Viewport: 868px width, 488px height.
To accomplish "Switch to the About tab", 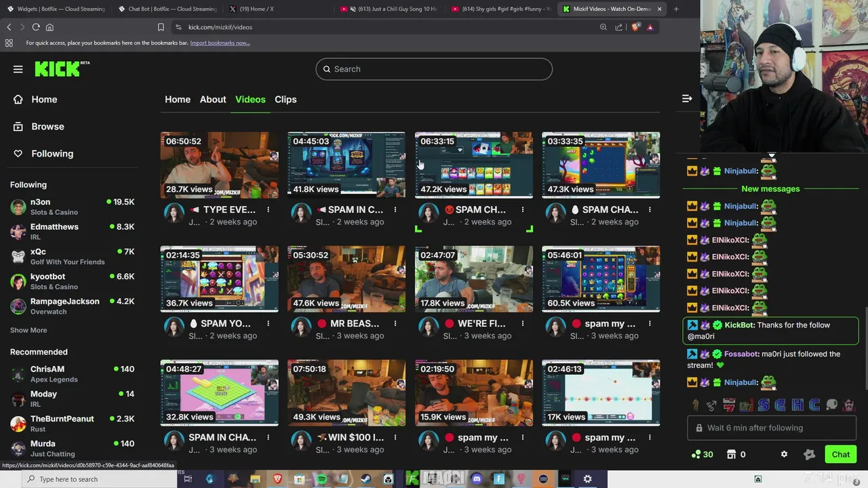I will pos(213,100).
